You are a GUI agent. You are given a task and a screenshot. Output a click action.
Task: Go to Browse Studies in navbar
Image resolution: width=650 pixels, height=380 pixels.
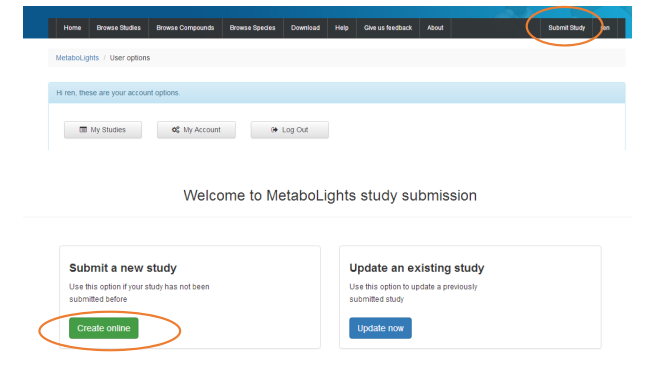click(x=119, y=28)
